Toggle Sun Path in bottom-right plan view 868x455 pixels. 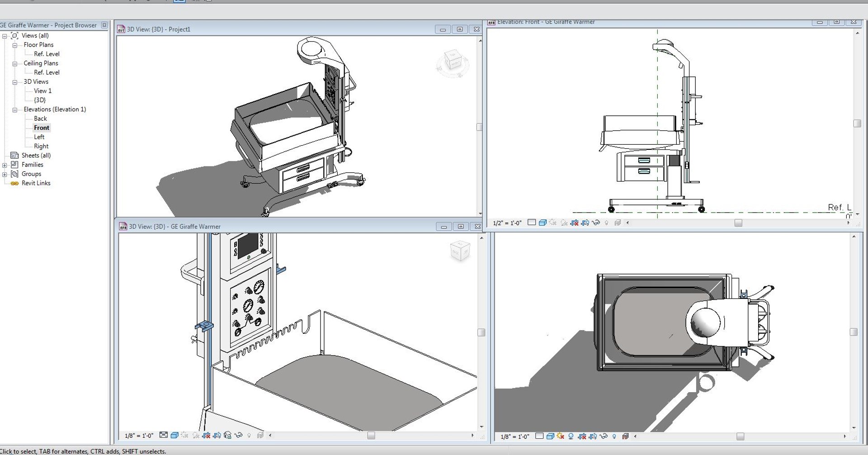[x=561, y=436]
